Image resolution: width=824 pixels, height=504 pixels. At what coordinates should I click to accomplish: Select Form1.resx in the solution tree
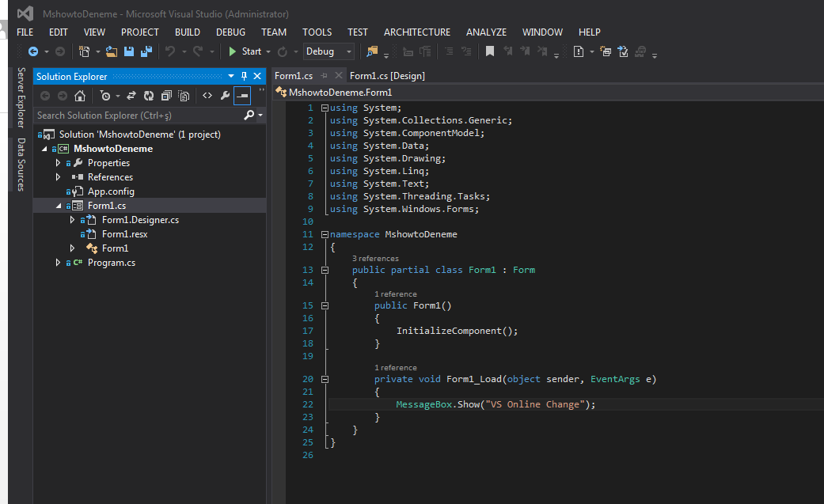click(x=124, y=234)
